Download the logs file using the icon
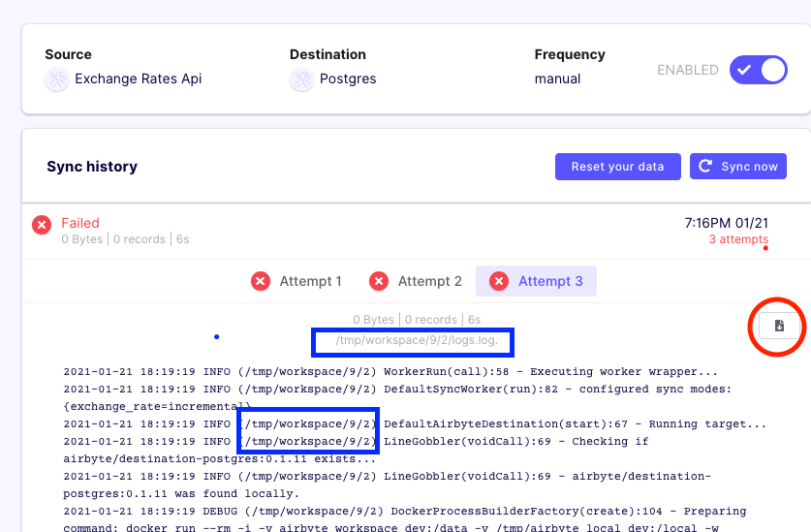Image resolution: width=811 pixels, height=532 pixels. coord(779,327)
